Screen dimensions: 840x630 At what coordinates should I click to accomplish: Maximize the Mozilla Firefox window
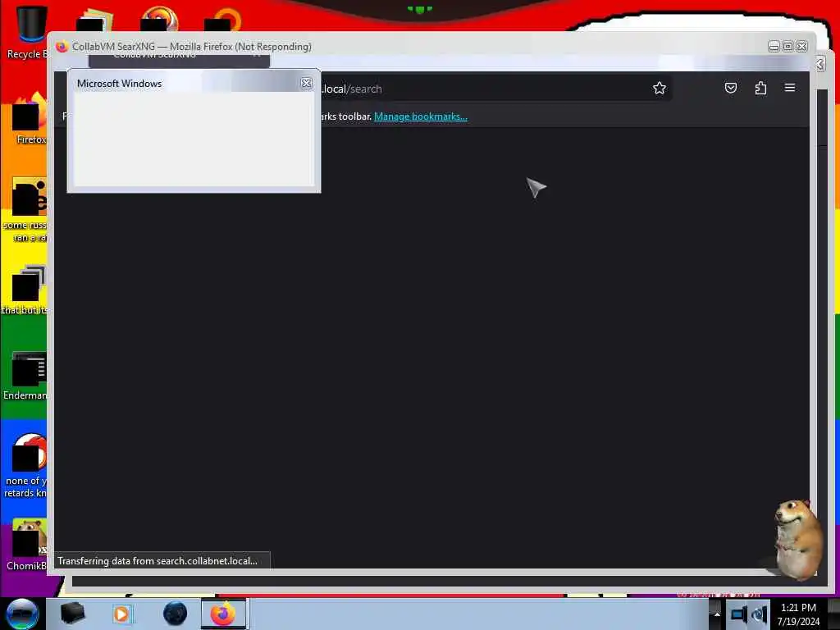[787, 47]
